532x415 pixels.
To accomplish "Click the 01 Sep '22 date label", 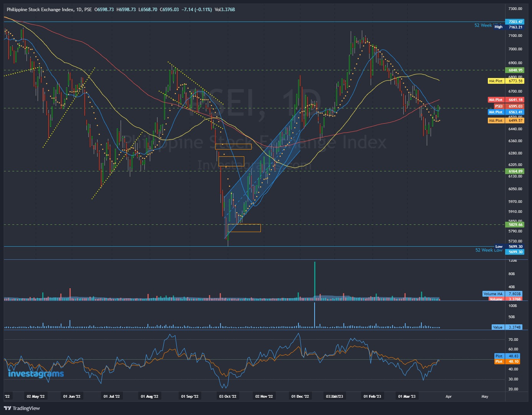I will [190, 397].
